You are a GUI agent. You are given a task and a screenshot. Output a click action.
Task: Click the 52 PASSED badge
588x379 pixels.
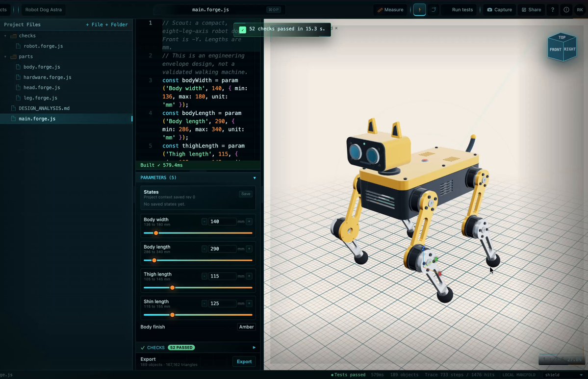tap(181, 348)
